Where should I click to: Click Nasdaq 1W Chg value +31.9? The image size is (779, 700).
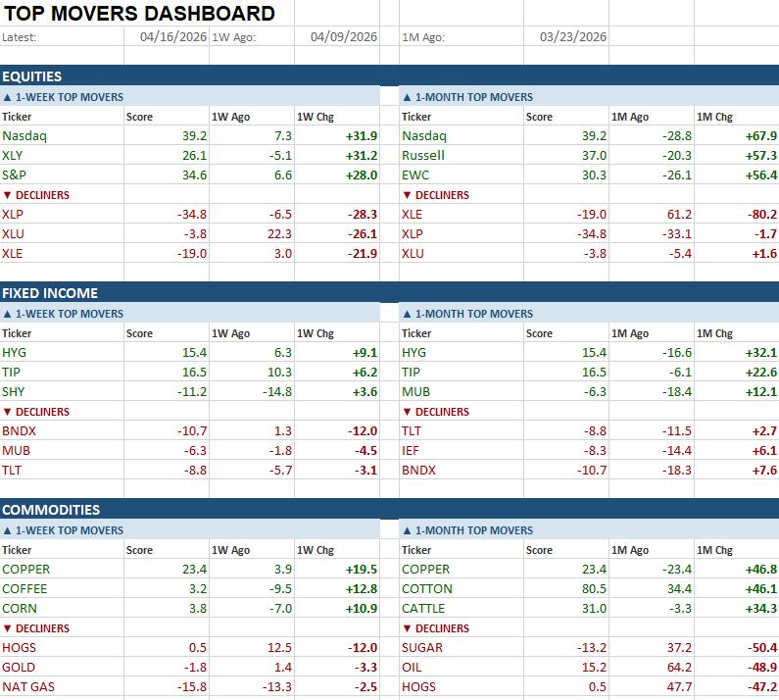(337, 135)
